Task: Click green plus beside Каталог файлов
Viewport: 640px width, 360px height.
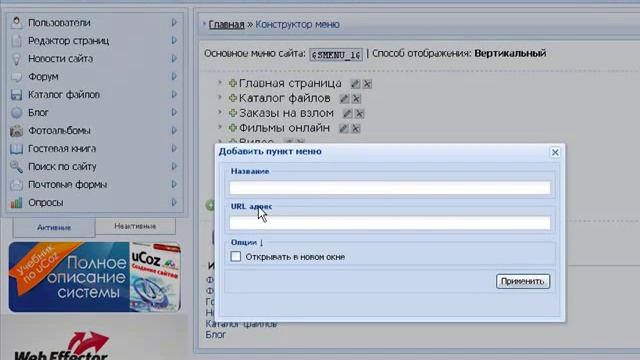Action: click(x=233, y=98)
